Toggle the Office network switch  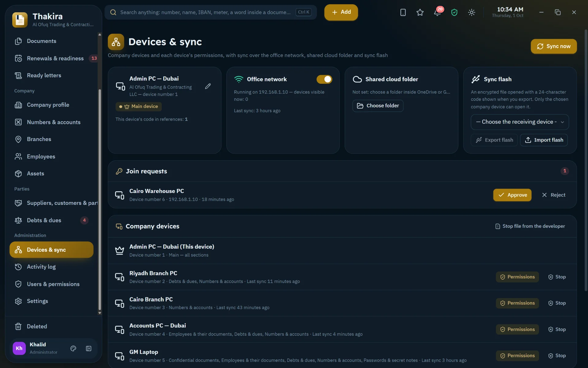click(x=324, y=79)
